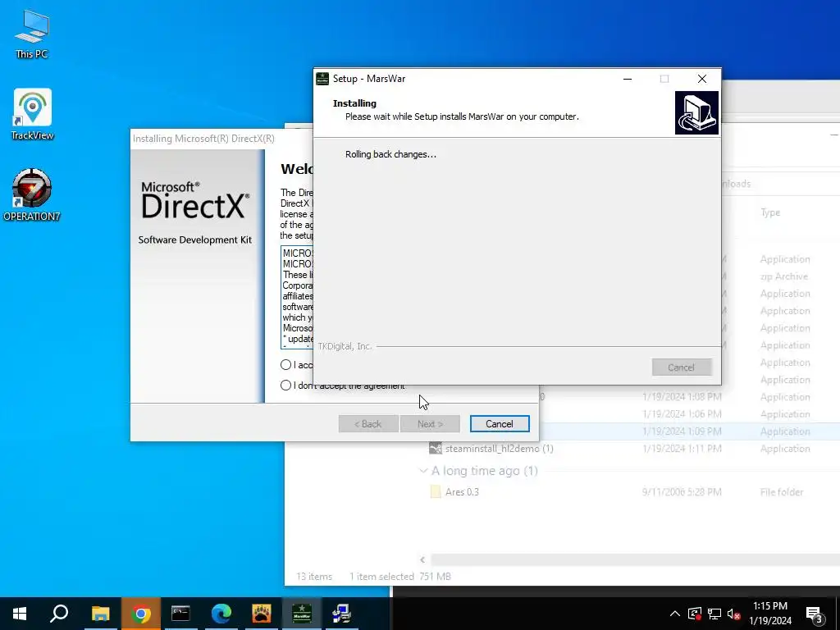Click Cancel in the MarsWar setup window

coord(682,367)
